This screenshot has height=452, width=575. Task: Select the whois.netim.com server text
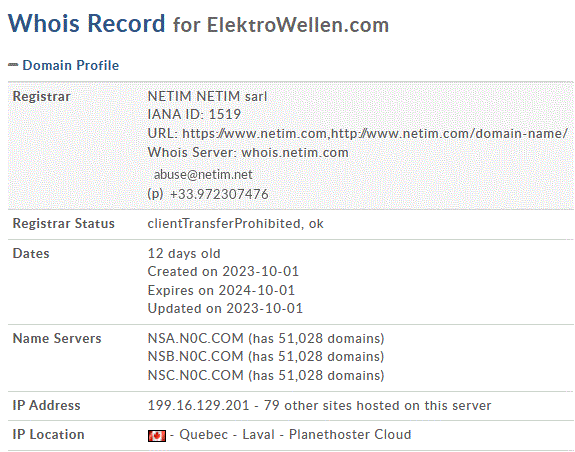295,152
